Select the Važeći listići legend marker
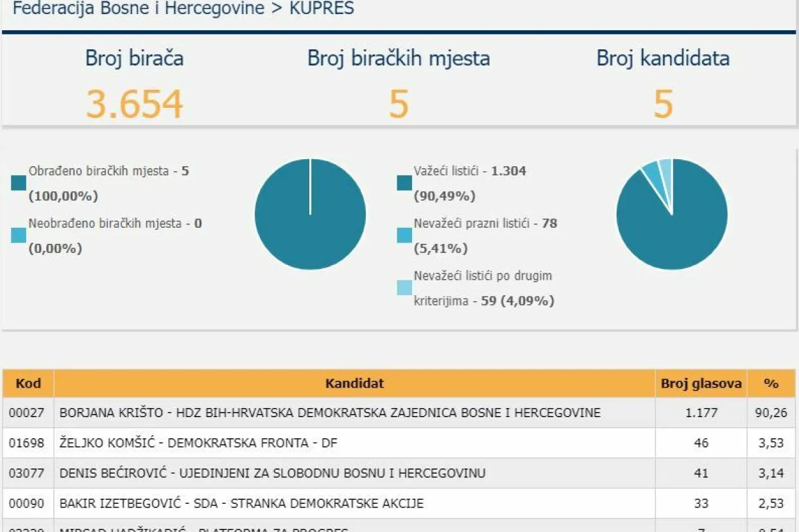Image resolution: width=799 pixels, height=532 pixels. click(403, 183)
